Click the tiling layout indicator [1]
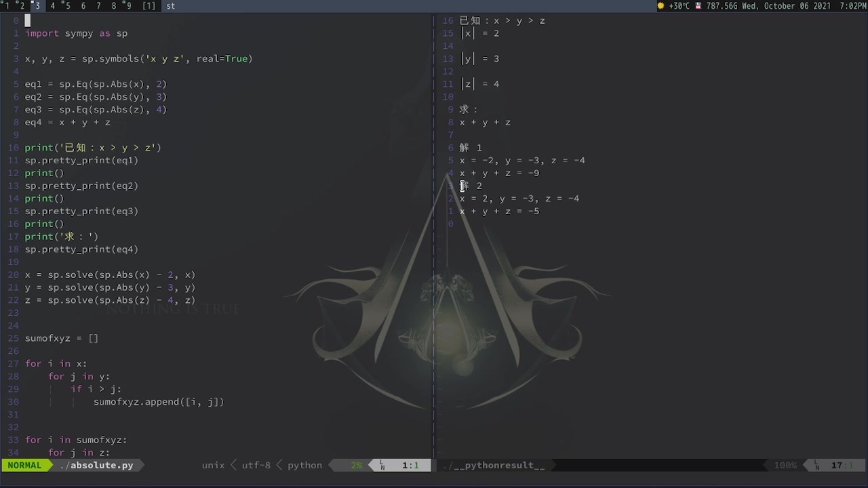The image size is (868, 488). click(150, 6)
